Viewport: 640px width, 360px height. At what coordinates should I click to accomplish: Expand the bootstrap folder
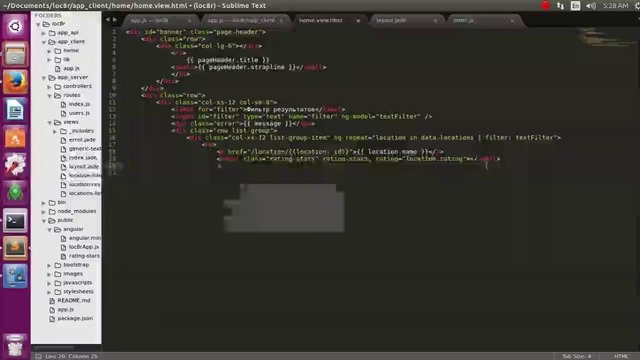tap(50, 265)
